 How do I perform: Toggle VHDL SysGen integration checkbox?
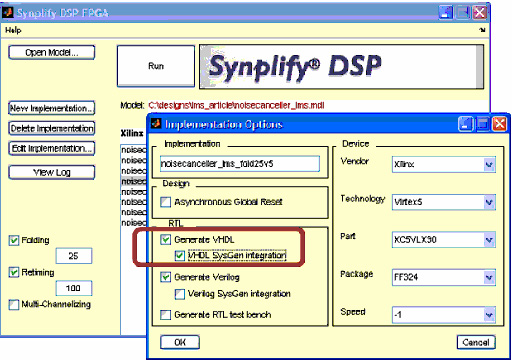point(180,256)
